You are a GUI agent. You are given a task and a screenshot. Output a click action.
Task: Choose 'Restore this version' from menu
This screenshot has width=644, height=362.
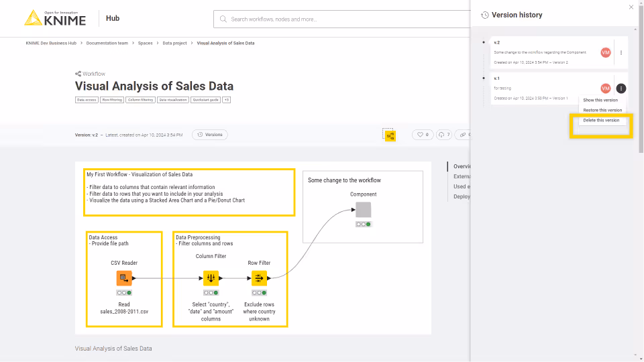pos(602,110)
